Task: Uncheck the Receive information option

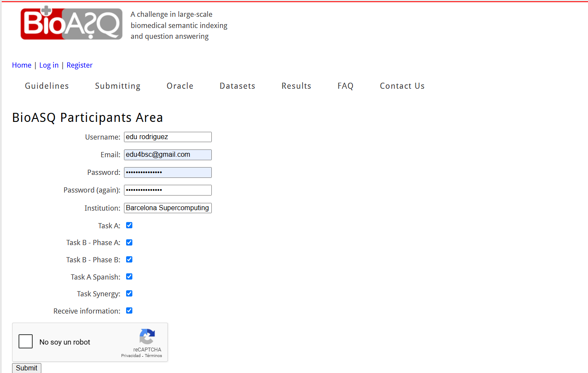Action: point(129,311)
